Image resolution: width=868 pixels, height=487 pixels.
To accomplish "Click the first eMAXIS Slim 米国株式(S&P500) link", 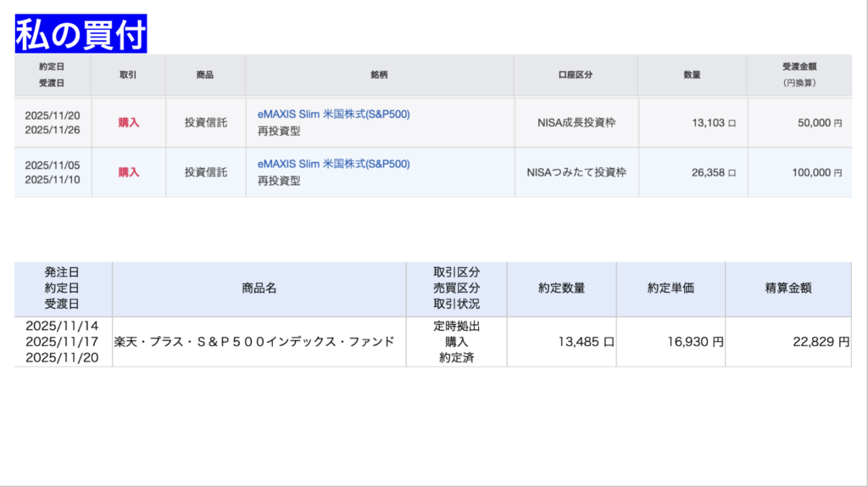I will tap(333, 114).
